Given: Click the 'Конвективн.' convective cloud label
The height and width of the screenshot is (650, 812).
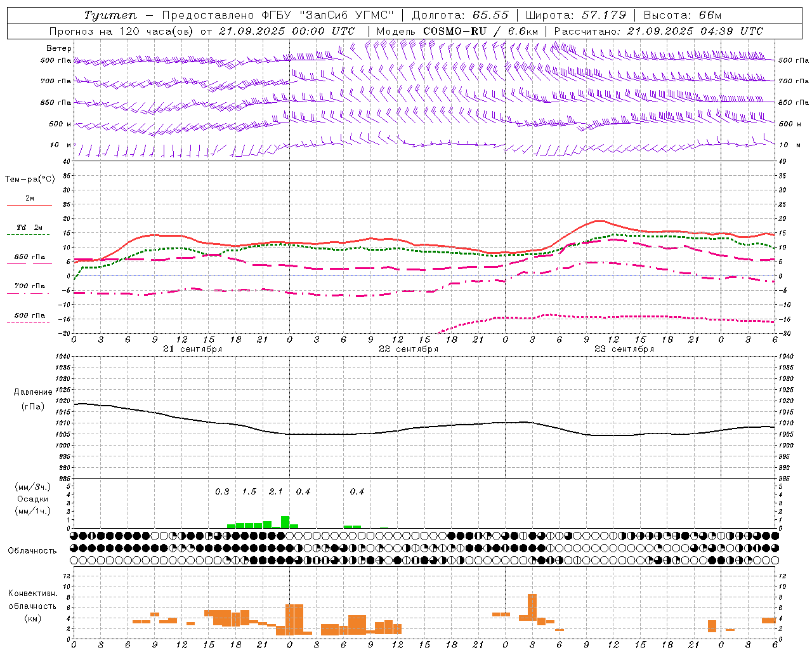Looking at the screenshot, I should 33,594.
